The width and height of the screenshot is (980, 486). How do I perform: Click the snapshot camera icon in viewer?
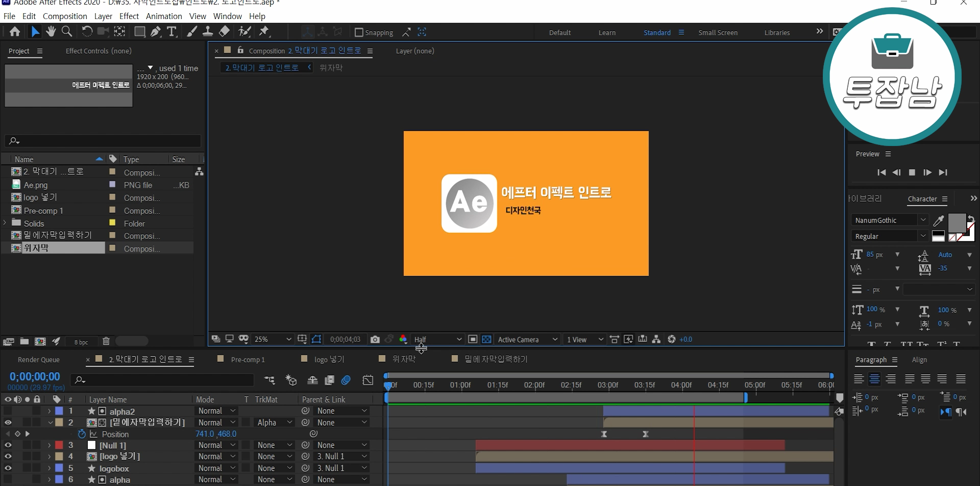[375, 339]
